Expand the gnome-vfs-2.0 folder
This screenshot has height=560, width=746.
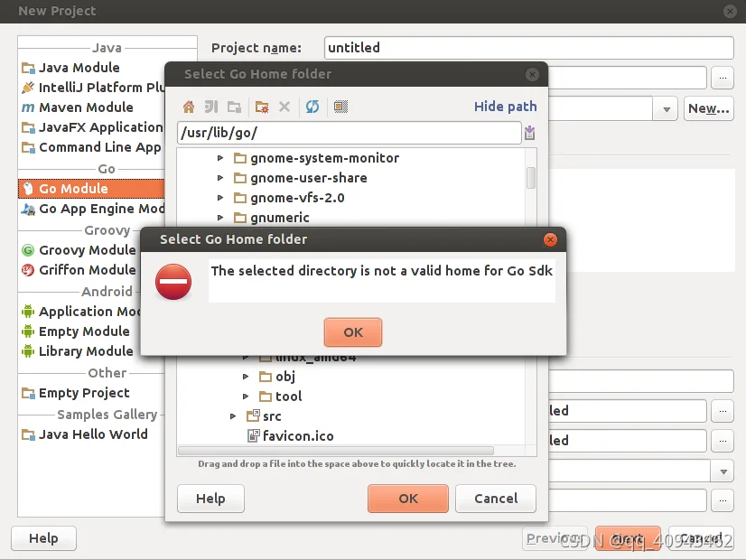pyautogui.click(x=220, y=198)
